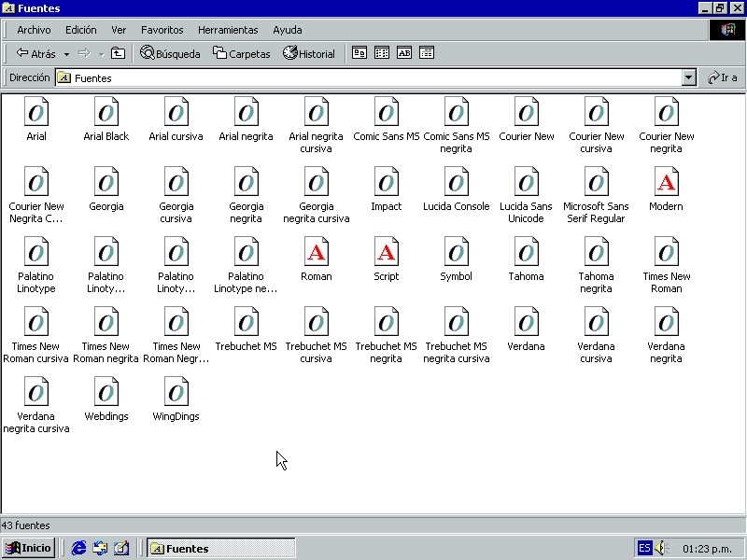
Task: Switch to Details view toolbar button
Action: point(427,53)
